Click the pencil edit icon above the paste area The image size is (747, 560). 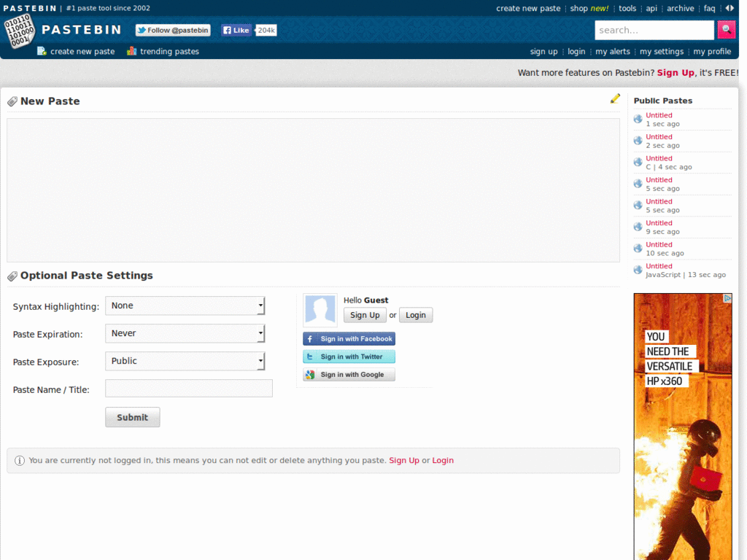615,98
